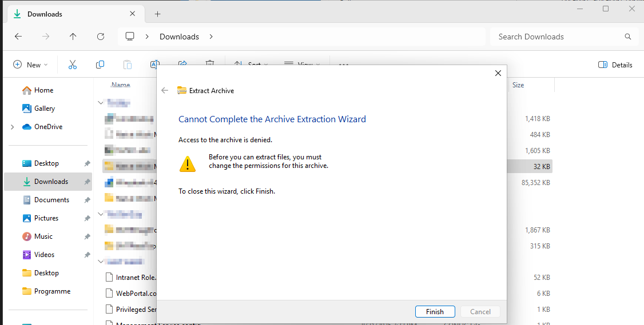Viewport: 644px width, 325px height.
Task: Select the Pictures folder in sidebar
Action: (x=46, y=218)
